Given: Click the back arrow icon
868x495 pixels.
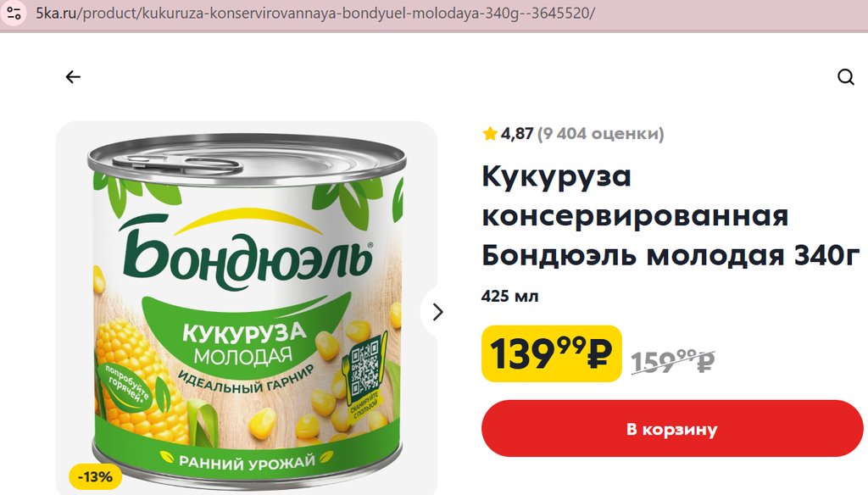Looking at the screenshot, I should point(73,77).
